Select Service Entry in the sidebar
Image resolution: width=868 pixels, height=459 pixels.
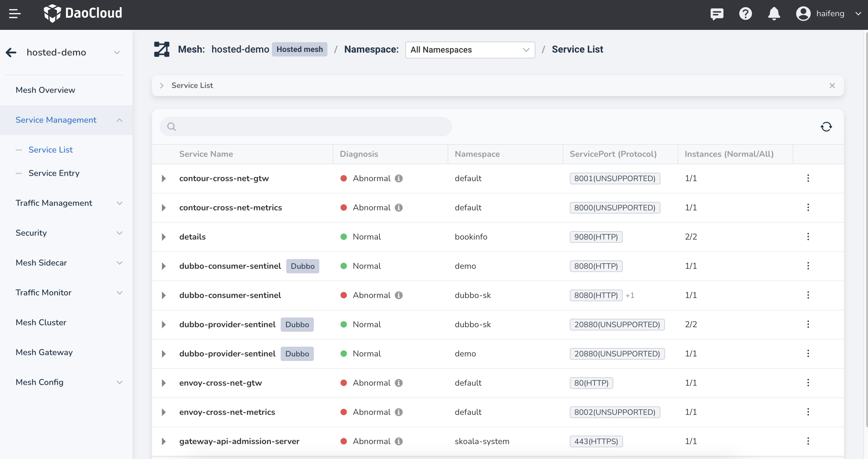point(54,173)
